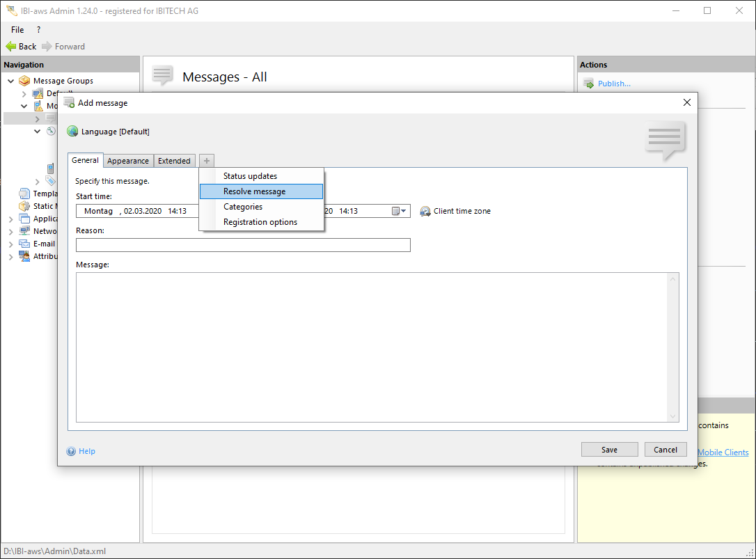The image size is (756, 559).
Task: Click the Language globe icon
Action: (x=72, y=132)
